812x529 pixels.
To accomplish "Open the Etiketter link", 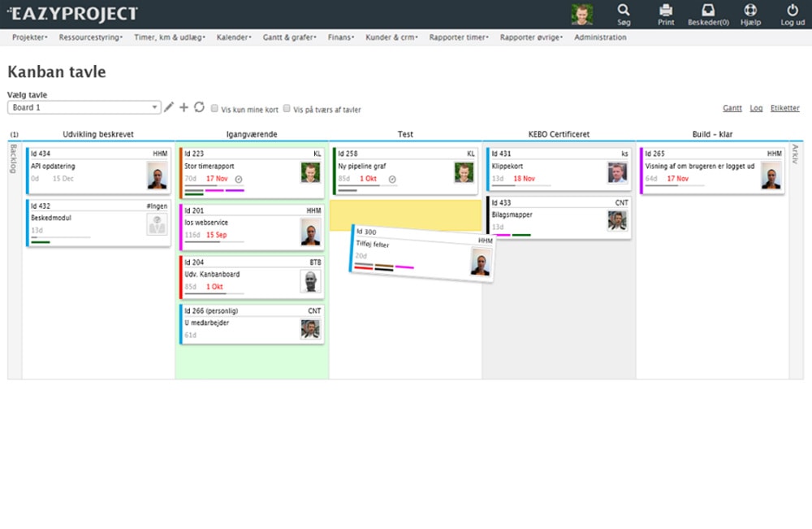I will 784,108.
